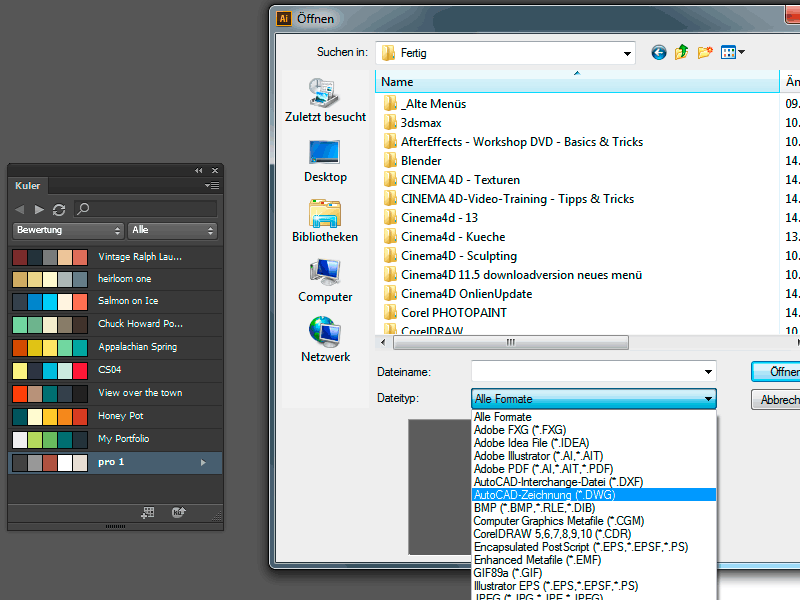Click the horizontal file list scrollbar
Screen dimensions: 800x600
pyautogui.click(x=511, y=342)
